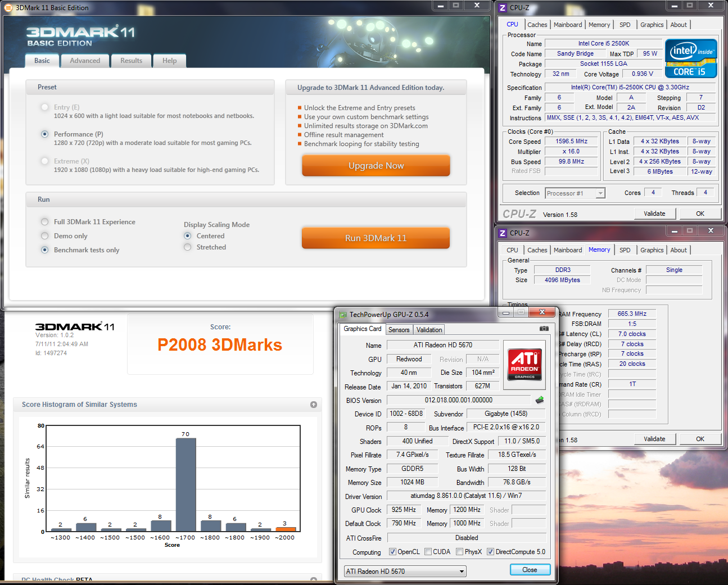
Task: Toggle the CUDA checkbox in GPU-Z
Action: [428, 552]
